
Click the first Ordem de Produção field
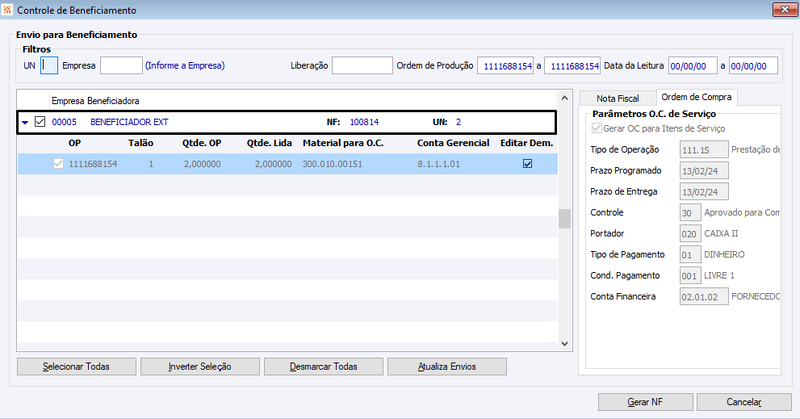pyautogui.click(x=506, y=66)
